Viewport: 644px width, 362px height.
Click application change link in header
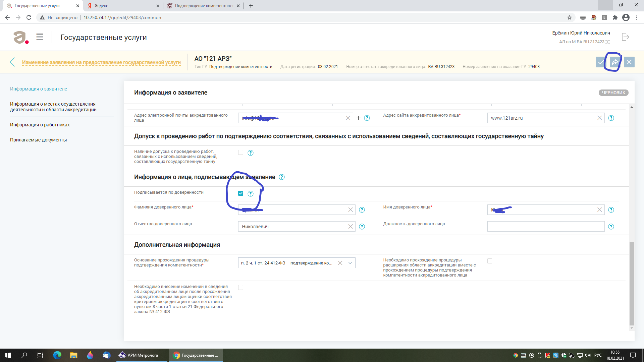(x=101, y=62)
